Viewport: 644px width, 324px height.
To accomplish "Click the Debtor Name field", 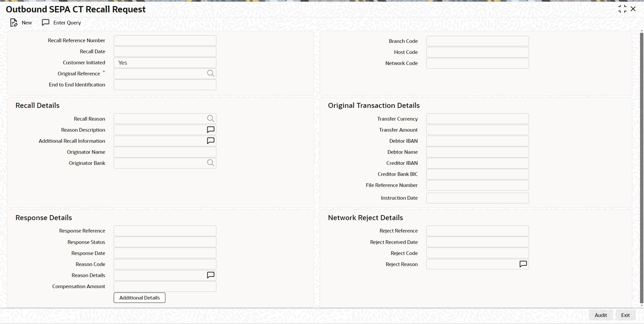I will tap(478, 152).
